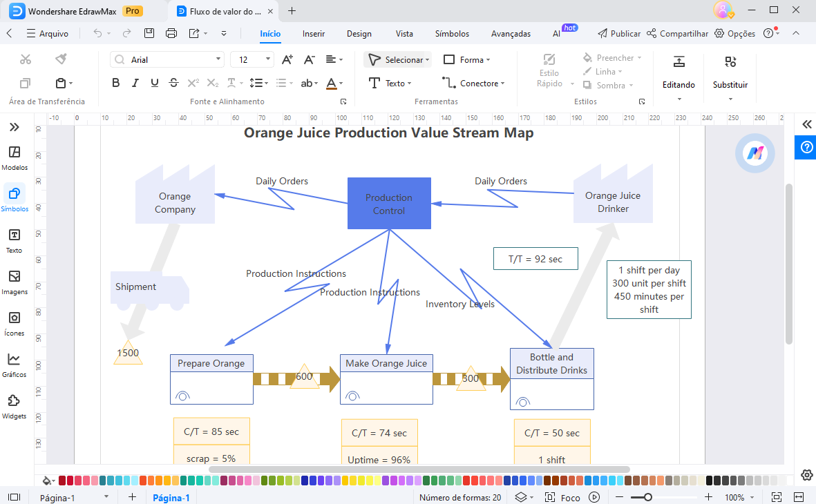
Task: Click the zoom slider handle
Action: [647, 497]
